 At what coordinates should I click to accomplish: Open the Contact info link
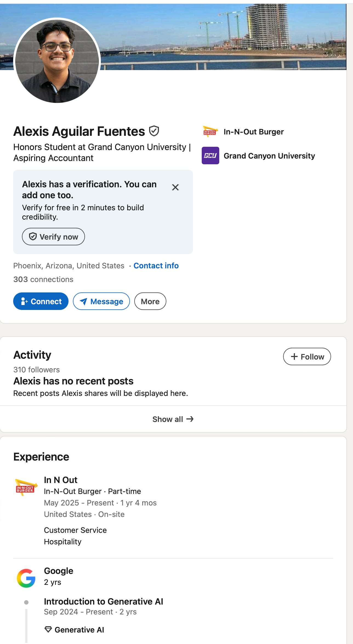[156, 266]
